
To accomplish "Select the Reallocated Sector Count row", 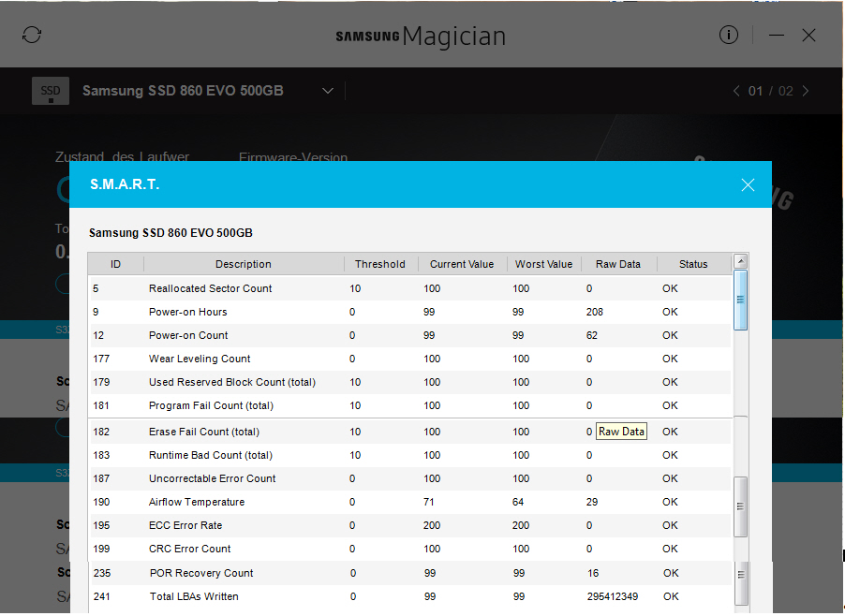I will click(410, 288).
